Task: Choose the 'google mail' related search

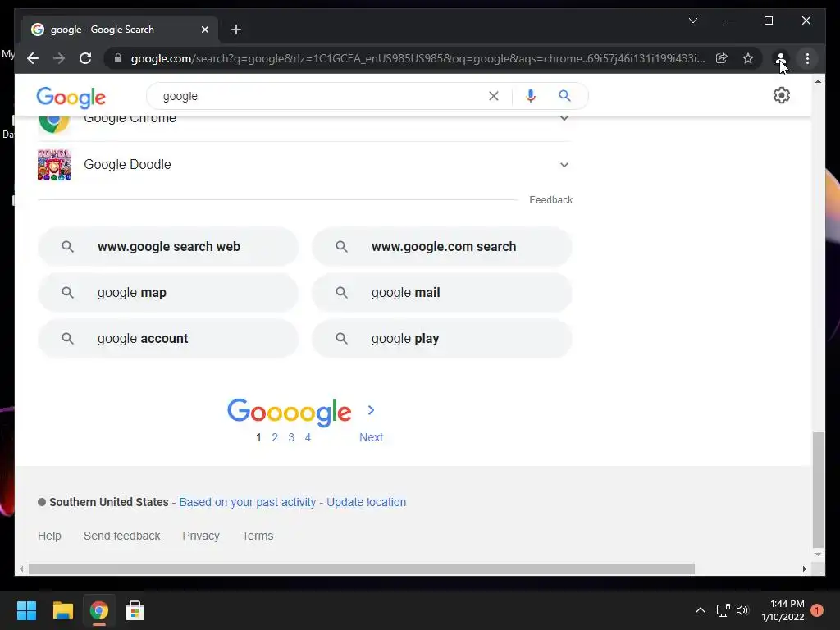Action: click(442, 293)
